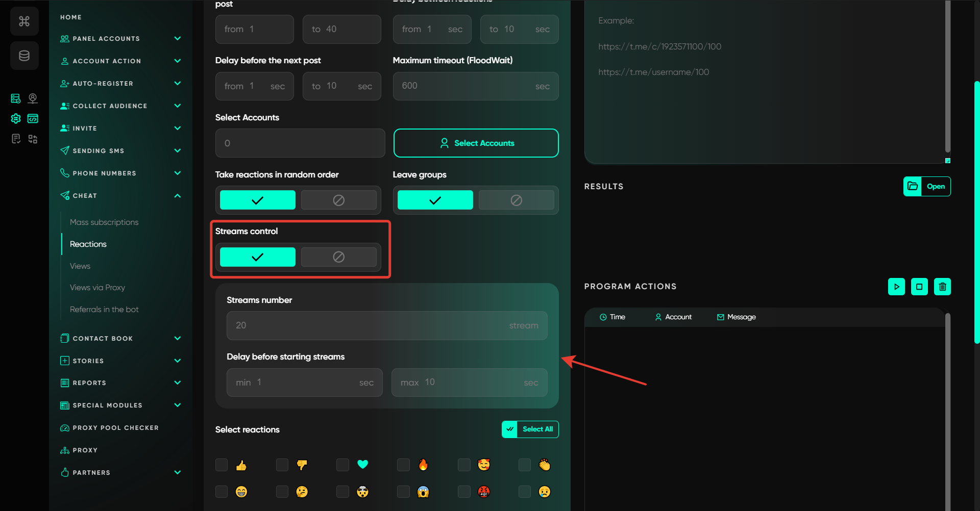Image resolution: width=980 pixels, height=511 pixels.
Task: Click the code window icon in left rail
Action: coord(33,118)
